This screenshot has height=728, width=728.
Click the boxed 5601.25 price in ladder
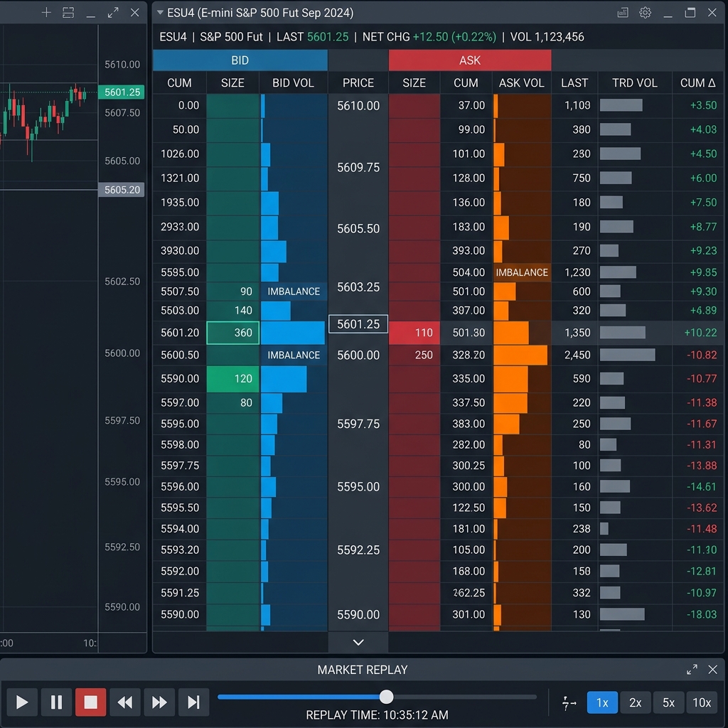click(x=358, y=323)
